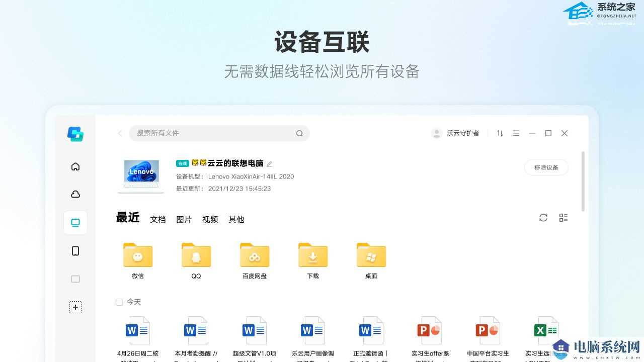Viewport: 644px width, 362px height.
Task: Open the phone device icon in sidebar
Action: (x=75, y=251)
